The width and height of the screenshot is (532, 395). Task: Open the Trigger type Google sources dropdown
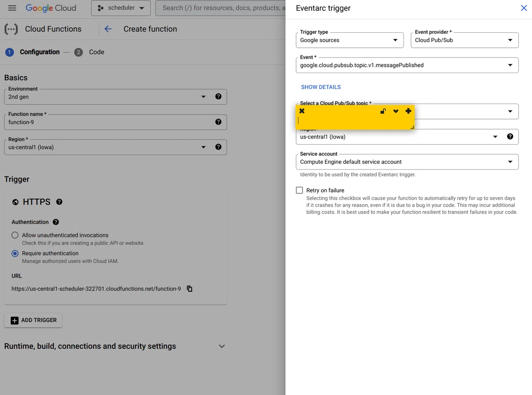point(350,40)
